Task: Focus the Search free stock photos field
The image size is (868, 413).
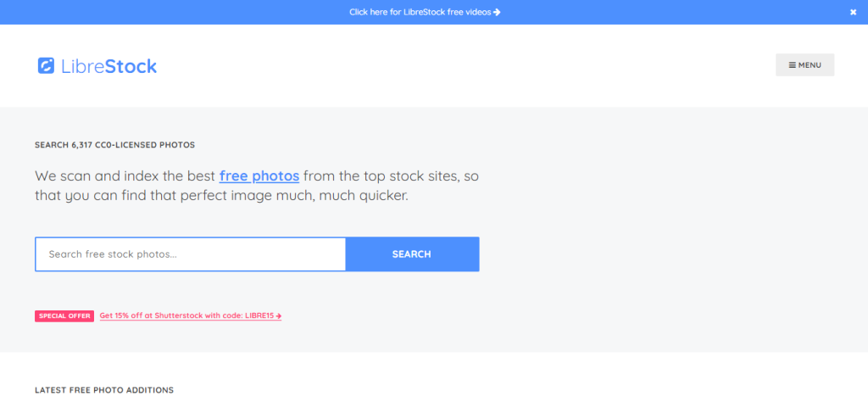Action: [191, 254]
